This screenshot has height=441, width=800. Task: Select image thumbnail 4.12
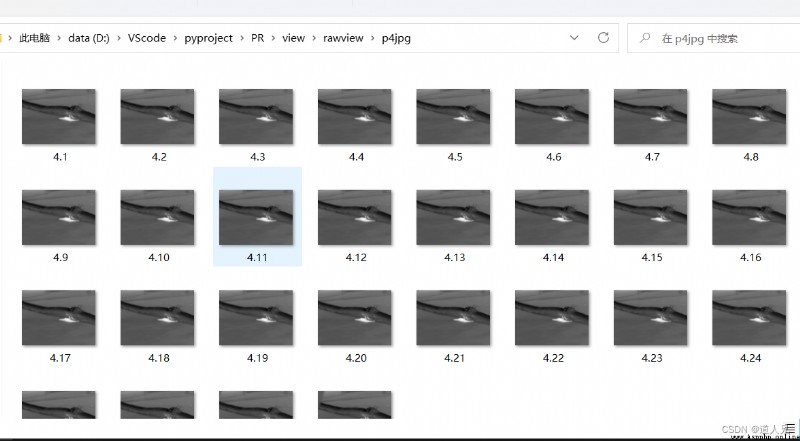(x=355, y=217)
